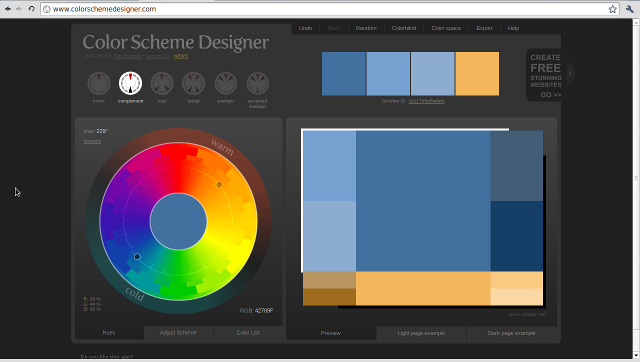The image size is (640, 362).
Task: Click the blue center circle of color wheel
Action: 178,221
